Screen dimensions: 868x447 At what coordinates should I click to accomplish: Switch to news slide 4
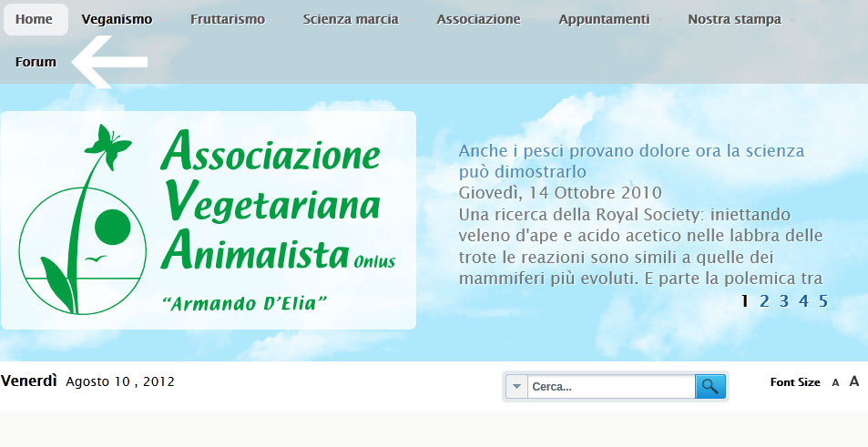click(803, 301)
